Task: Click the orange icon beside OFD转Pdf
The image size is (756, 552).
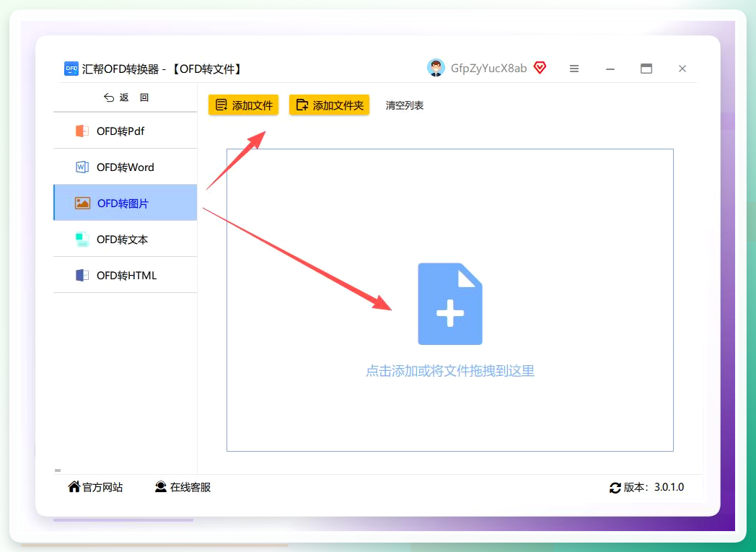Action: click(82, 131)
